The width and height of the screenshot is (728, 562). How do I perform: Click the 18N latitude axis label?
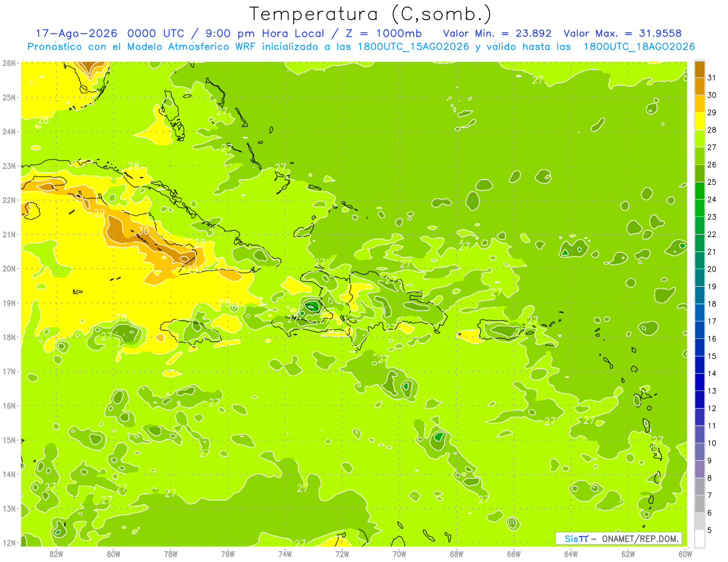click(x=8, y=337)
